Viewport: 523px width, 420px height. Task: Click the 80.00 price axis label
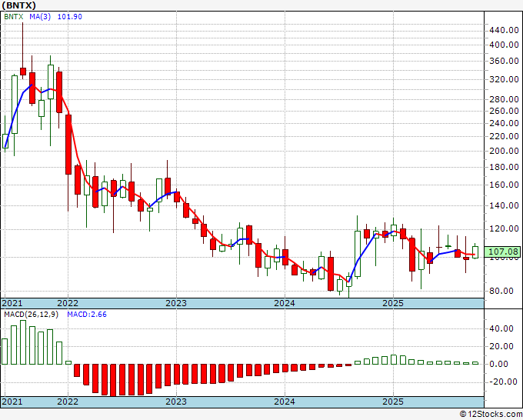click(503, 291)
